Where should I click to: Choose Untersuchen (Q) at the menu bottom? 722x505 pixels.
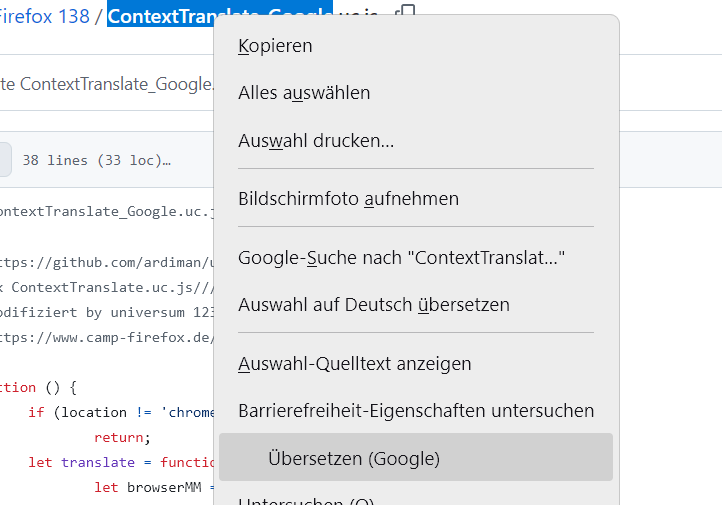click(305, 500)
